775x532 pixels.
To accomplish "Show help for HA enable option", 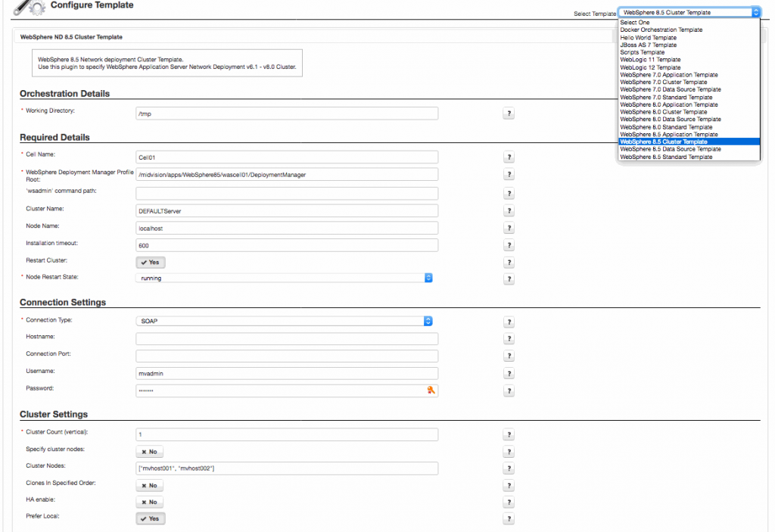I will (509, 502).
